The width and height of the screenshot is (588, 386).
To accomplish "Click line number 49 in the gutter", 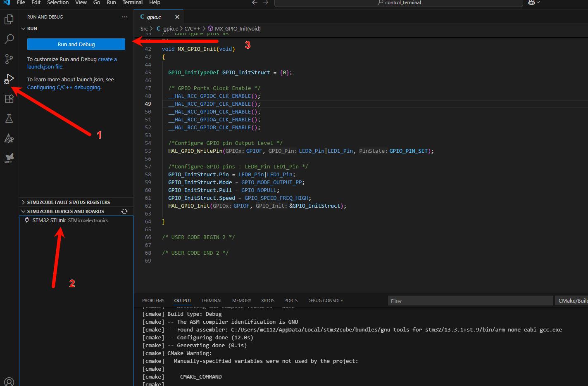I will 148,104.
